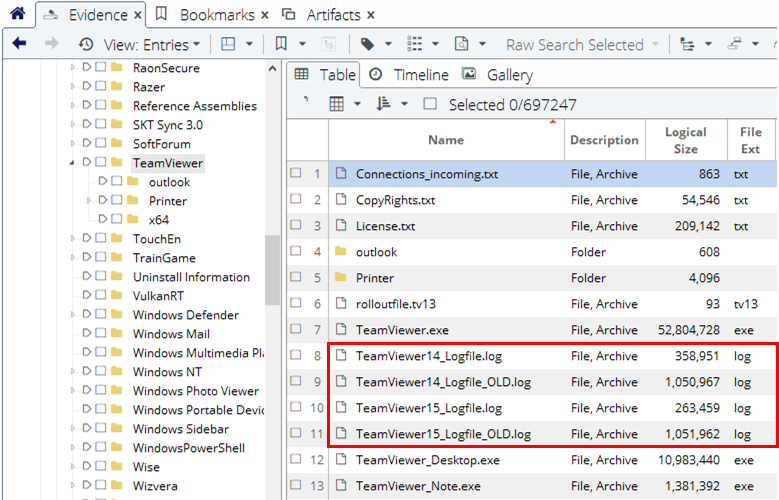The image size is (779, 500).
Task: Select the x64 folder in tree
Action: coord(158,220)
